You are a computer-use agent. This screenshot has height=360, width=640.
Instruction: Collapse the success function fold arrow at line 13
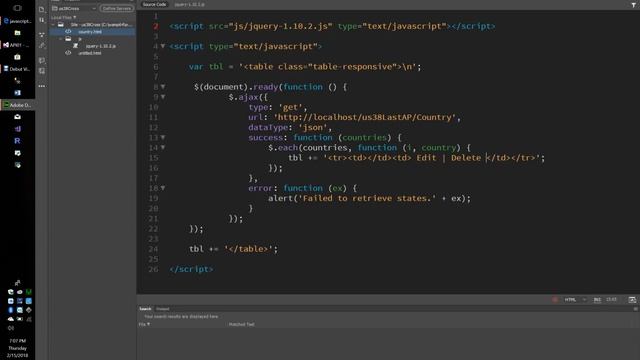(163, 138)
